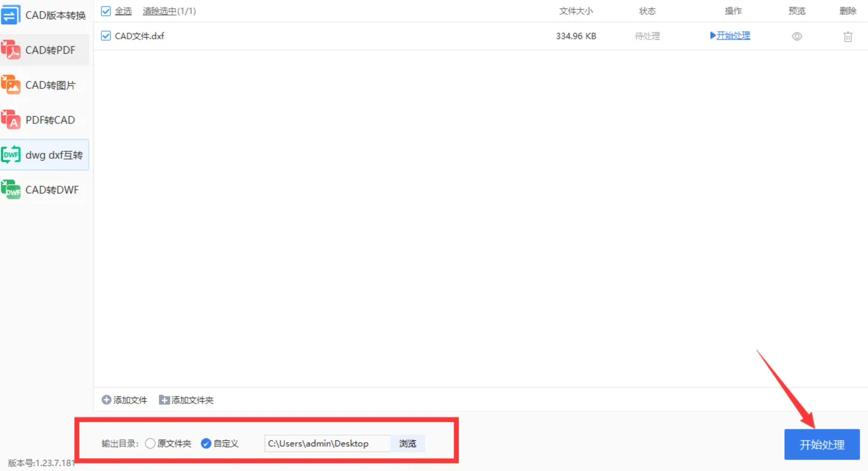Click the 清除选中(1/1) link

pyautogui.click(x=169, y=11)
